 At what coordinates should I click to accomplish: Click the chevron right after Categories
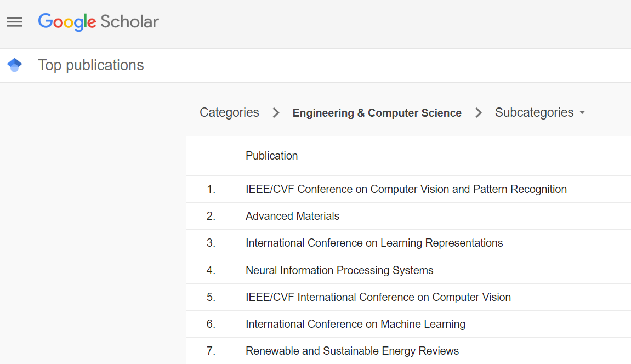point(276,113)
